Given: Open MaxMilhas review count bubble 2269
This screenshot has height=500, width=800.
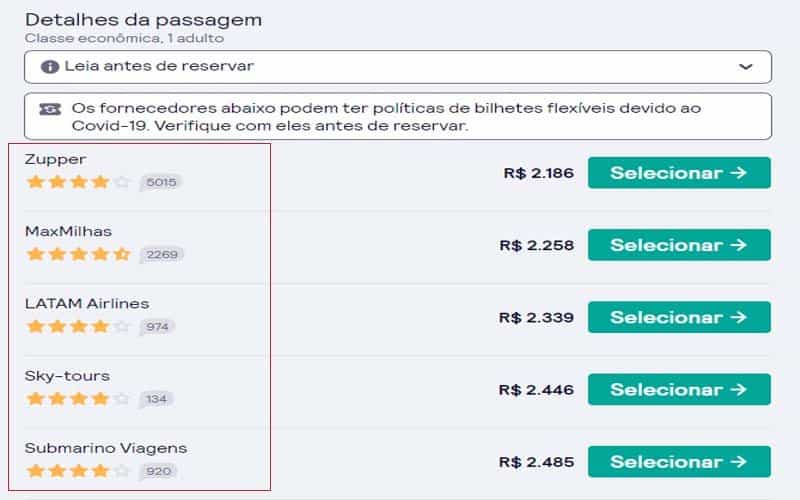Looking at the screenshot, I should (162, 255).
